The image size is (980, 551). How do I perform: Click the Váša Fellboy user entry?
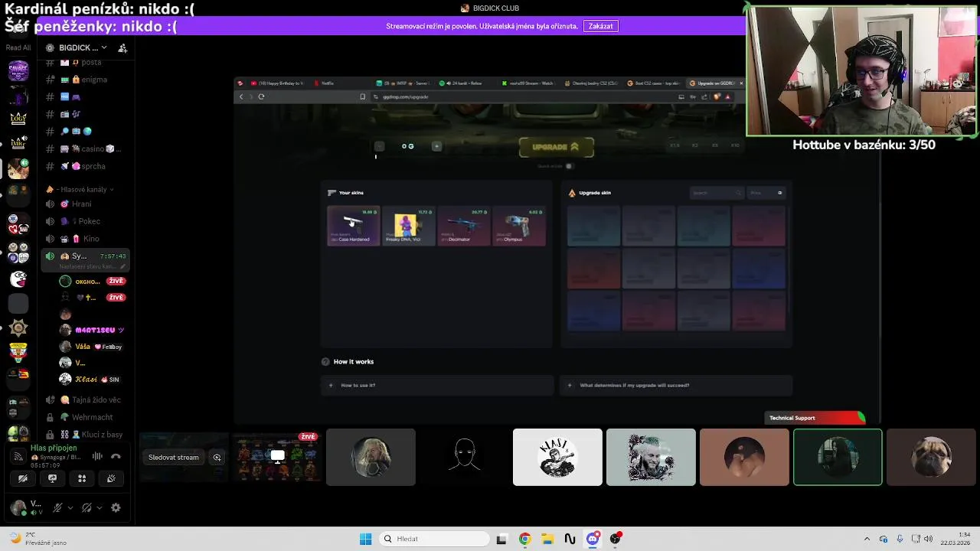coord(93,347)
